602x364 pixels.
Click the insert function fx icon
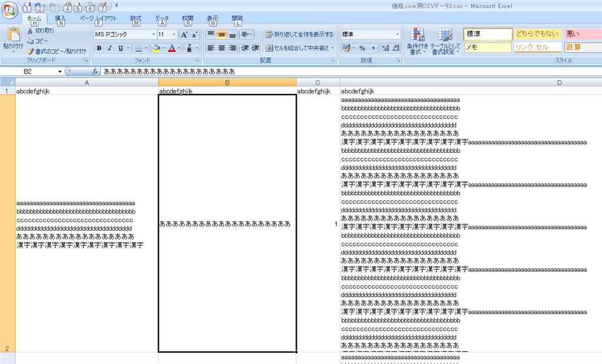pyautogui.click(x=95, y=71)
